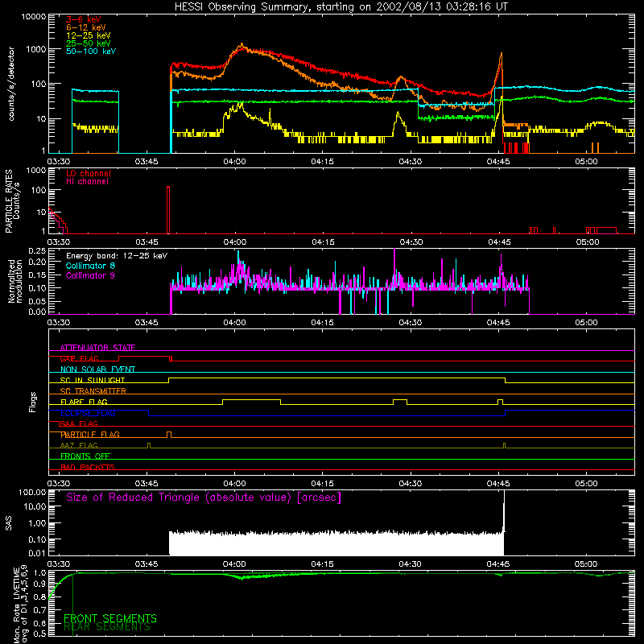
Task: Click the FLARE FLAG label
Action: [84, 402]
